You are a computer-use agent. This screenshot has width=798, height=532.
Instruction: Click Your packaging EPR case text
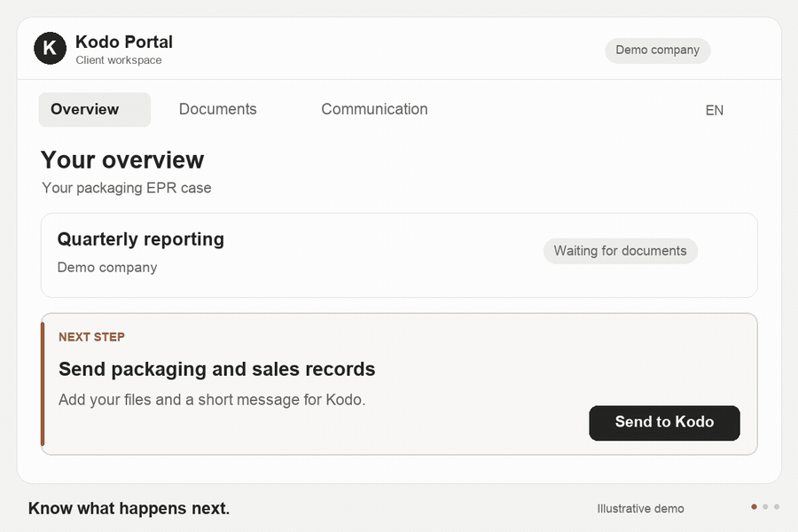coord(127,188)
